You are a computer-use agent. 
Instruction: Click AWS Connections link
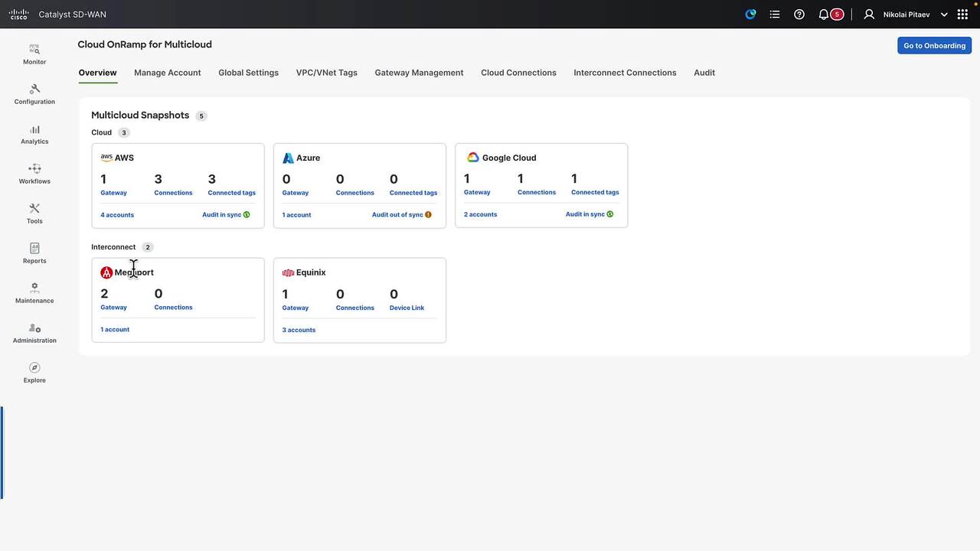(173, 193)
